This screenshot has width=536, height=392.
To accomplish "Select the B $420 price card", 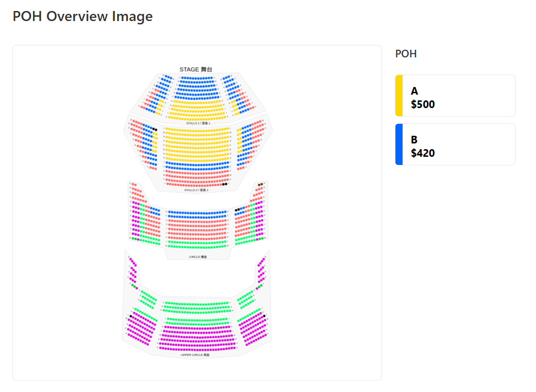I will tap(455, 144).
